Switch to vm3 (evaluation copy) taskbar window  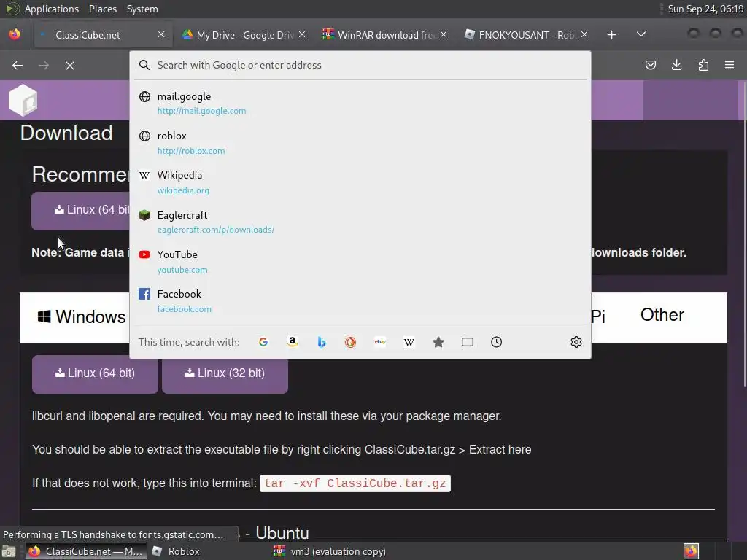click(x=330, y=551)
